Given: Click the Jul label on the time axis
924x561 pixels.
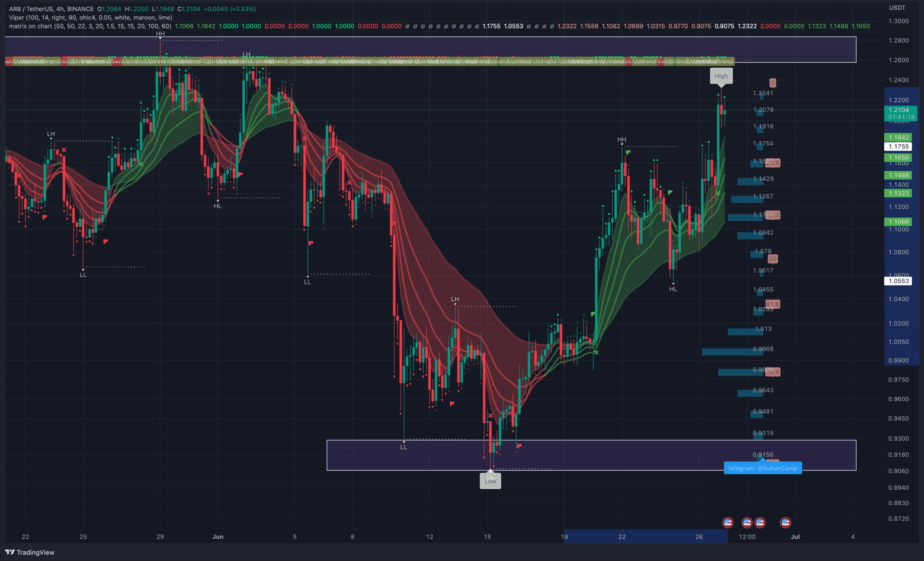Looking at the screenshot, I should click(x=795, y=537).
